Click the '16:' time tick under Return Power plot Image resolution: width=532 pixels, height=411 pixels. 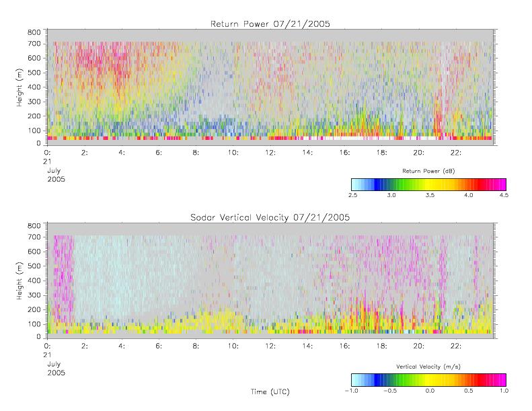344,153
